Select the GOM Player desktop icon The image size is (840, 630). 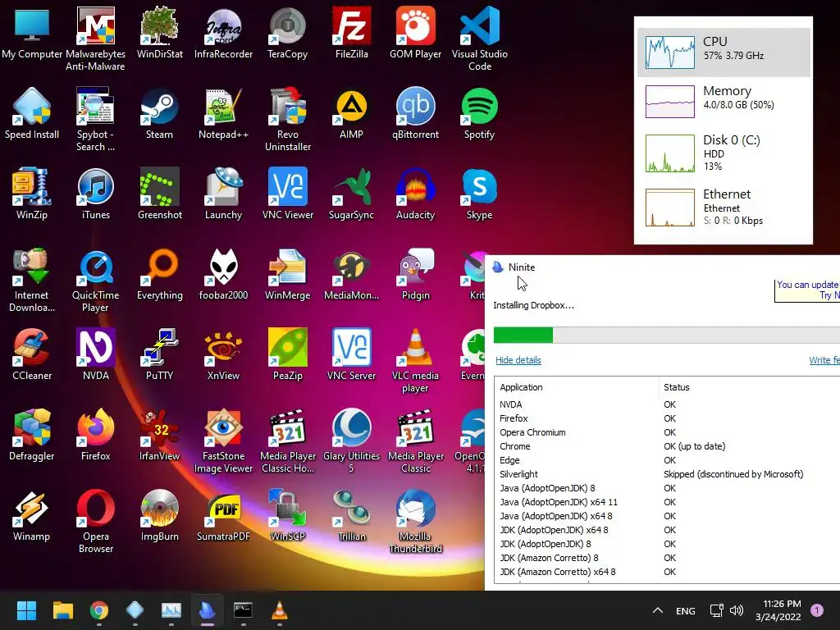pos(416,32)
